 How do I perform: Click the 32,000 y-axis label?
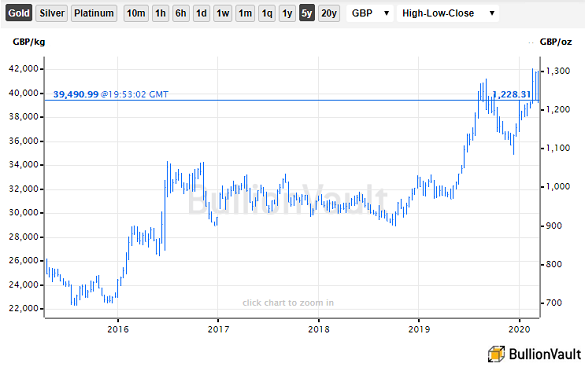[x=24, y=189]
